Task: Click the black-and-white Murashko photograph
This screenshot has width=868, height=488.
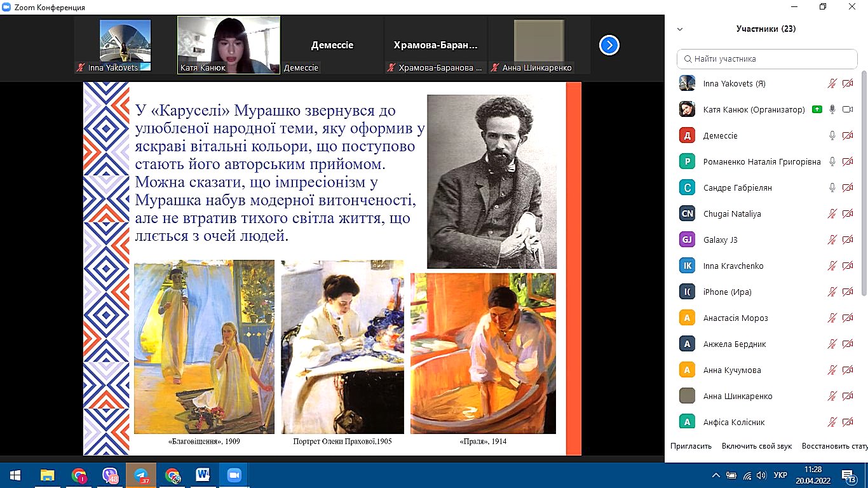Action: (492, 182)
